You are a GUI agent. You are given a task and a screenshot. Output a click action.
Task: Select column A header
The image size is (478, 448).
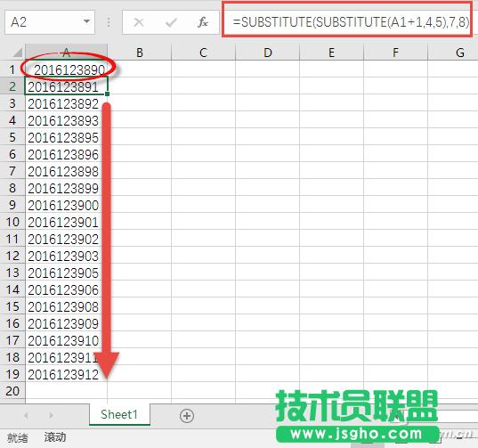coord(66,53)
